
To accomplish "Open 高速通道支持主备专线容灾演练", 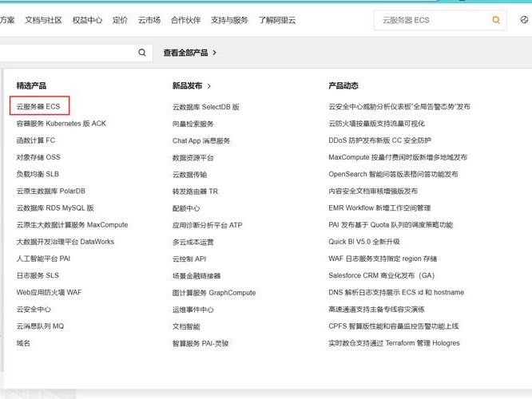I will pos(376,309).
